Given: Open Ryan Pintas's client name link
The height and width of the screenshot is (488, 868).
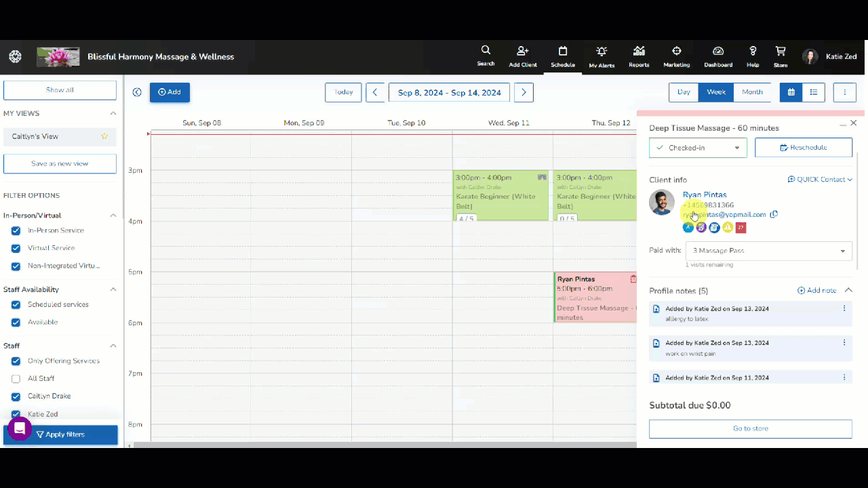Looking at the screenshot, I should click(705, 195).
